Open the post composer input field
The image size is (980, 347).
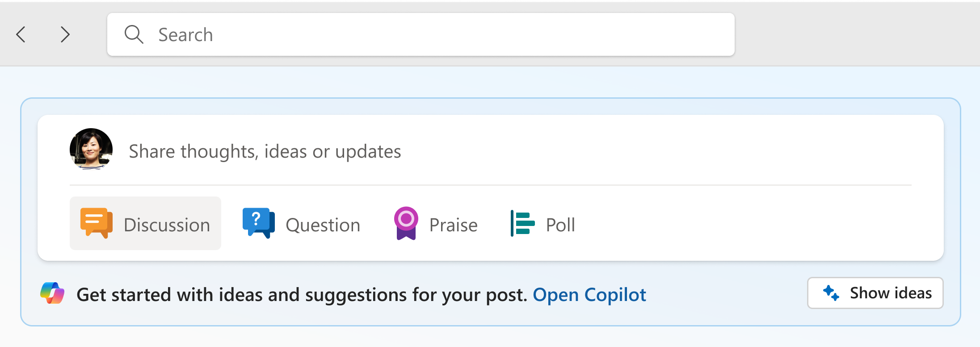click(265, 151)
